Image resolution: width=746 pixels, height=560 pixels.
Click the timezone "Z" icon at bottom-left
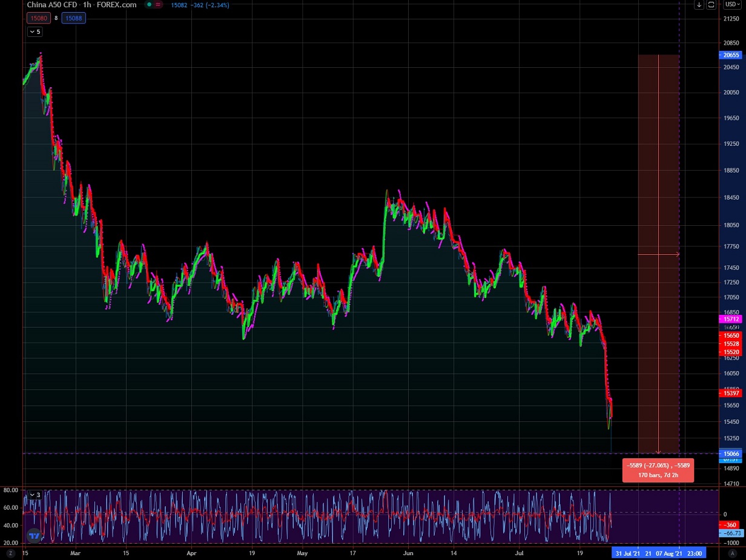(x=10, y=553)
